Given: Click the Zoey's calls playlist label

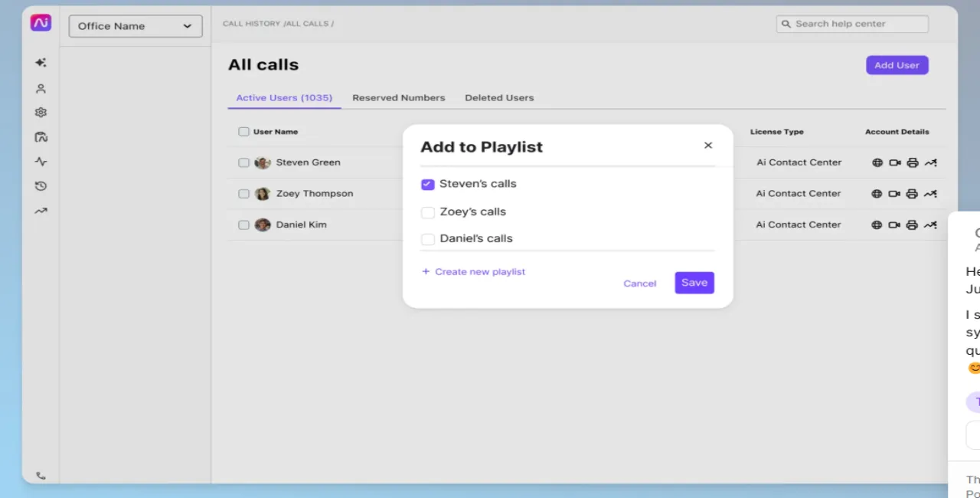Looking at the screenshot, I should pos(472,211).
